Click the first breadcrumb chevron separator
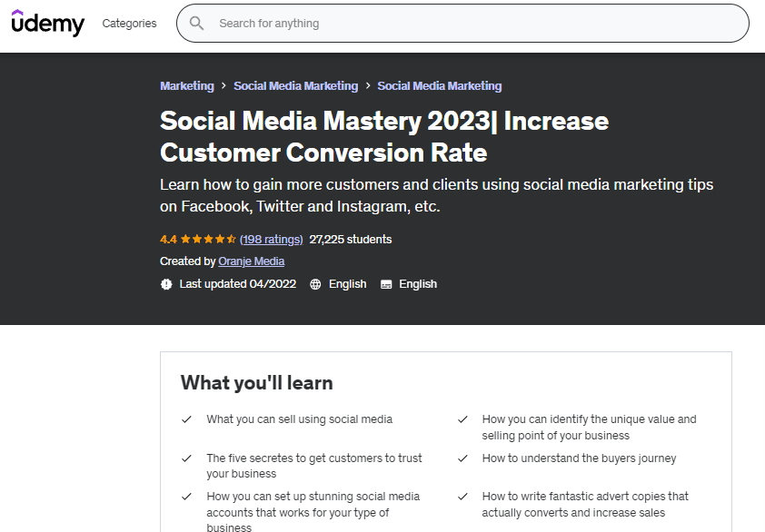 point(224,86)
